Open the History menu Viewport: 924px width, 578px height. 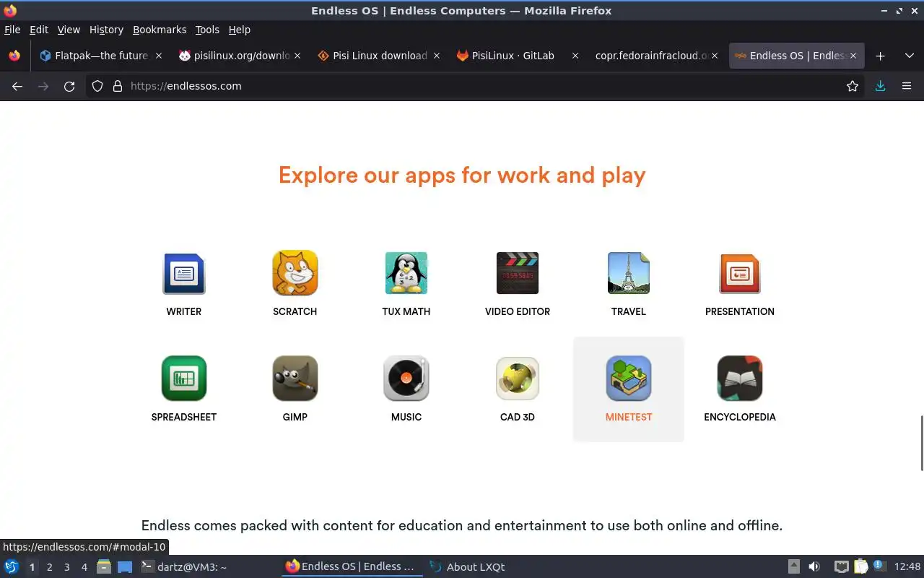(x=106, y=30)
